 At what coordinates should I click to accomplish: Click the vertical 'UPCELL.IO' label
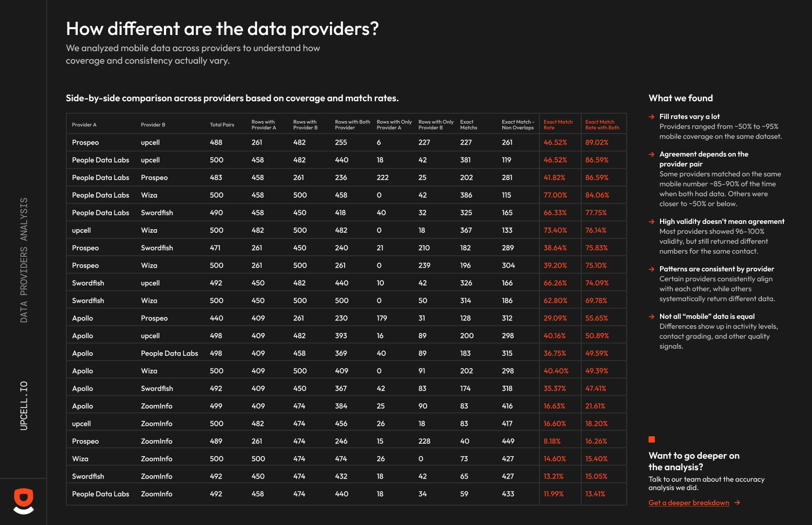[x=24, y=406]
